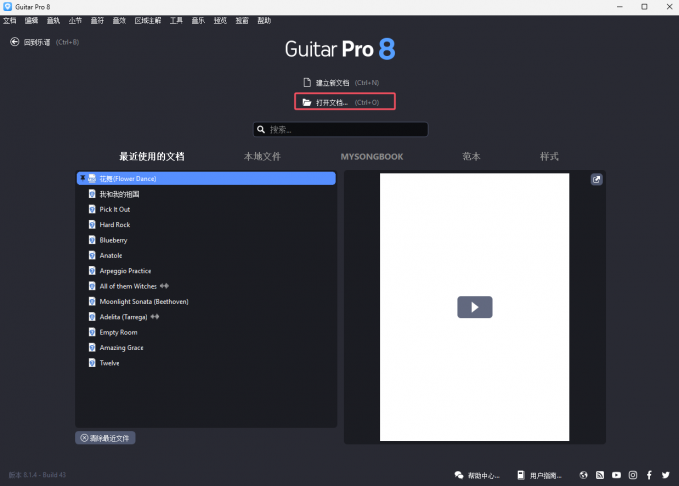Screen dimensions: 679x486
Task: Open 帮助中心 help center link
Action: coord(477,475)
